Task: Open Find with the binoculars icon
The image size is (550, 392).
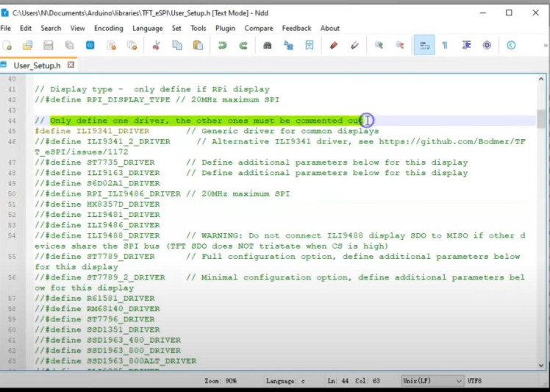Action: 268,46
